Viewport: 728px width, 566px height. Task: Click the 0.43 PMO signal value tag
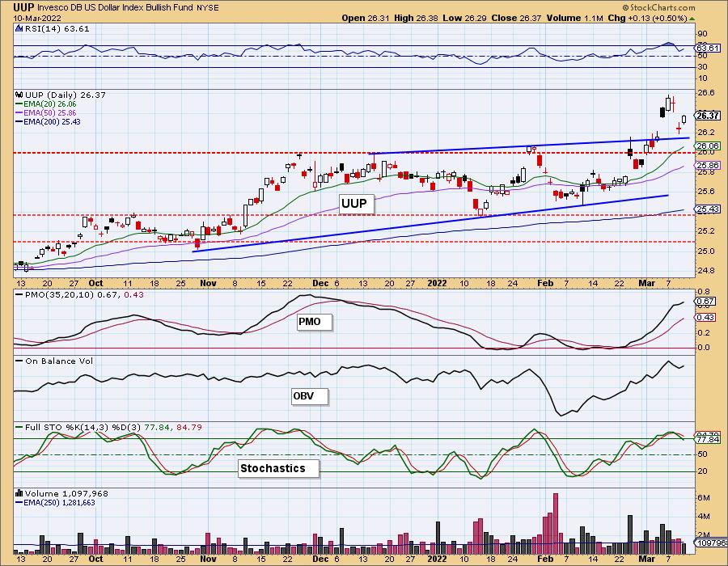(x=705, y=317)
